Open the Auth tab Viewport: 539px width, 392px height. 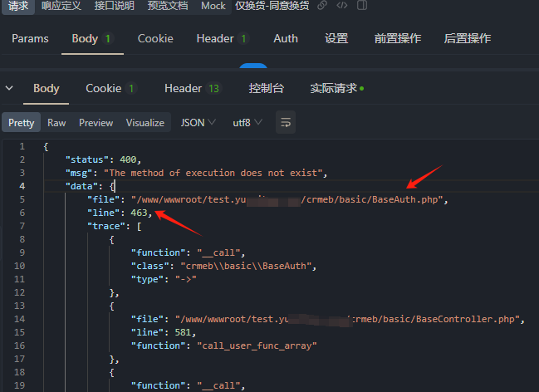pyautogui.click(x=286, y=38)
